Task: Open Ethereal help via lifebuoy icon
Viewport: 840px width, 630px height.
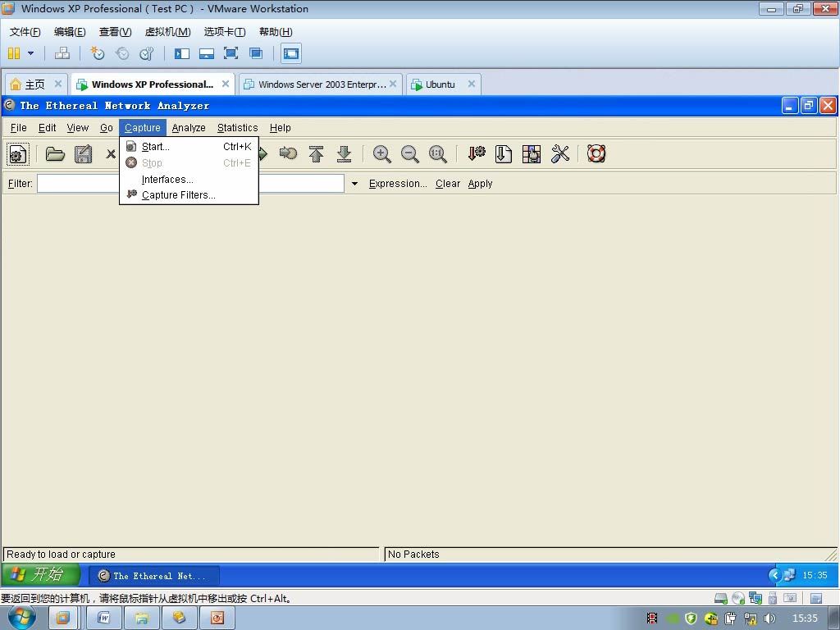Action: pos(596,154)
